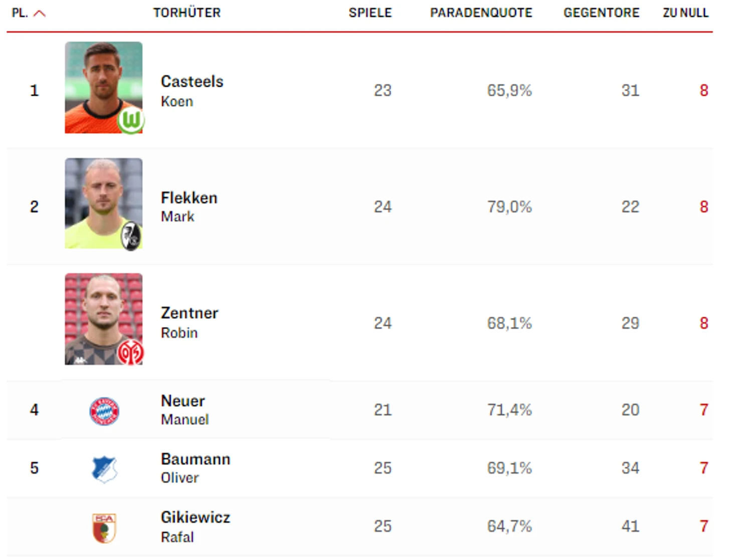
Task: Click the TORHÜTER column header
Action: [x=187, y=13]
